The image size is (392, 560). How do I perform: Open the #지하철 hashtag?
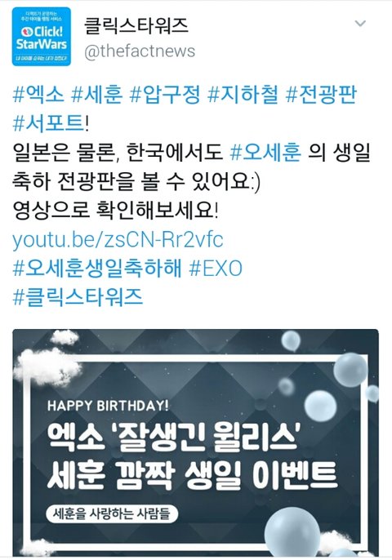click(x=243, y=95)
